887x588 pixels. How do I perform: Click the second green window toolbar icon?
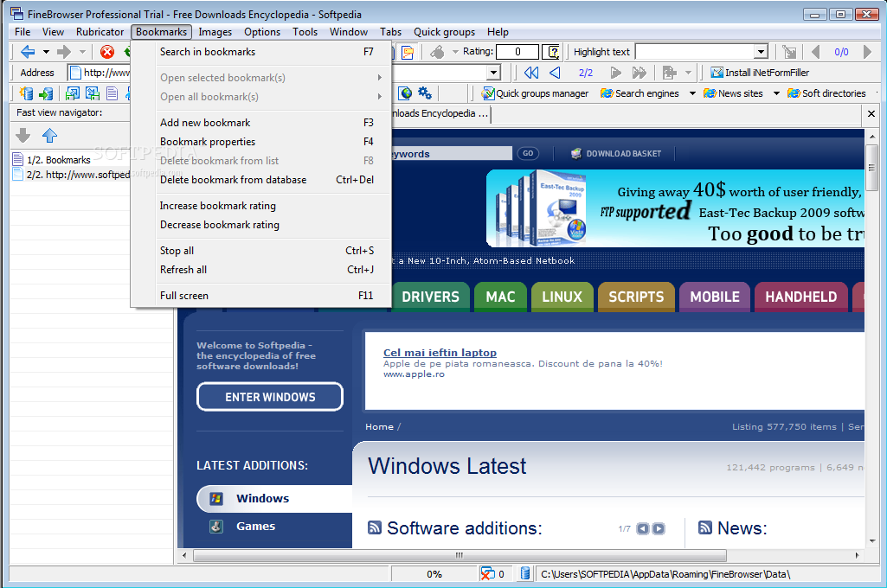click(93, 93)
